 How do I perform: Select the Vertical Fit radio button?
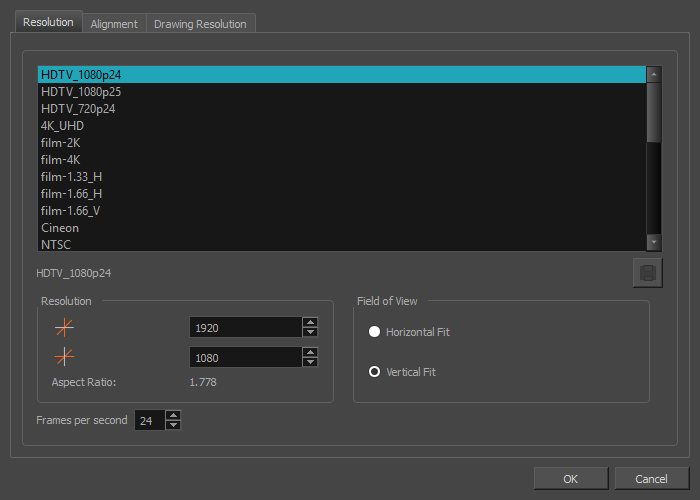(374, 371)
